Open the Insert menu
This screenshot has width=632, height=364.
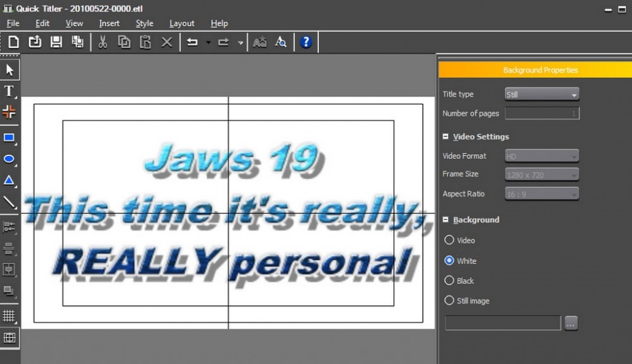[x=109, y=23]
